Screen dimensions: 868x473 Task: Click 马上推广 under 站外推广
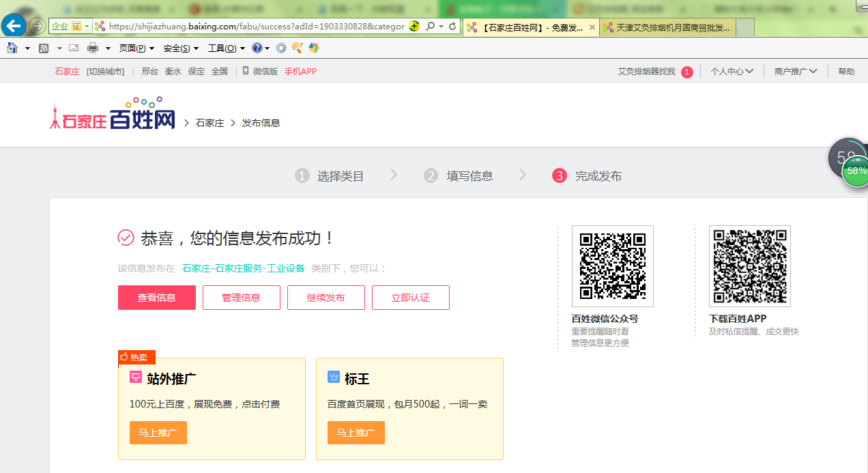click(158, 433)
